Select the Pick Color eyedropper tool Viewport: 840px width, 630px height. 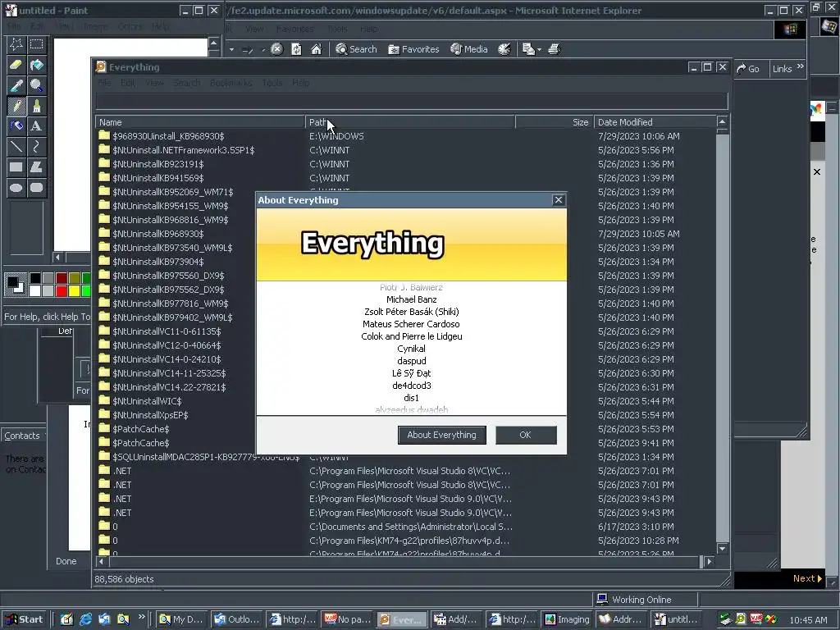click(x=16, y=85)
